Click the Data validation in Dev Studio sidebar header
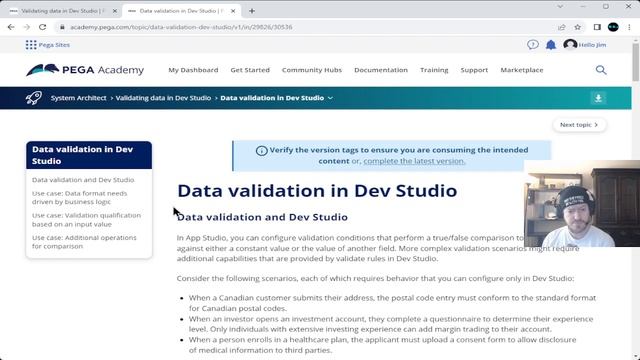The height and width of the screenshot is (360, 640). coord(89,155)
